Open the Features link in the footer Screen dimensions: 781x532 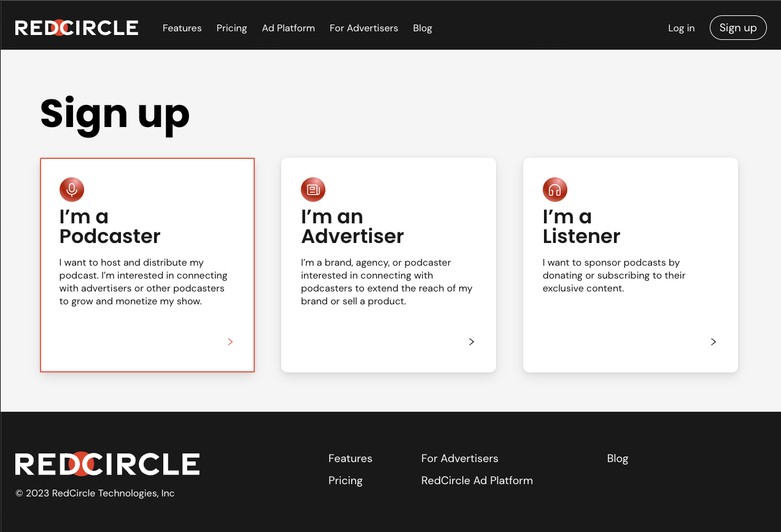(351, 458)
